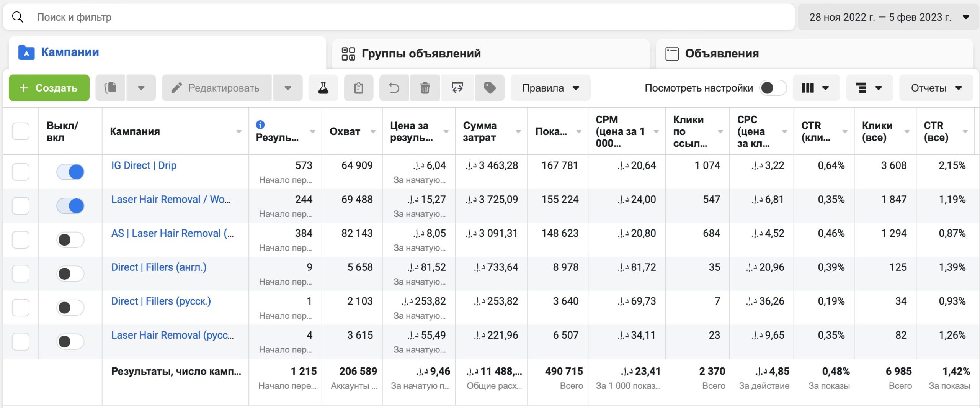Screen dimensions: 980x408
Task: Tick checkbox for Direct | Fillers (англ.) row
Action: click(x=21, y=274)
